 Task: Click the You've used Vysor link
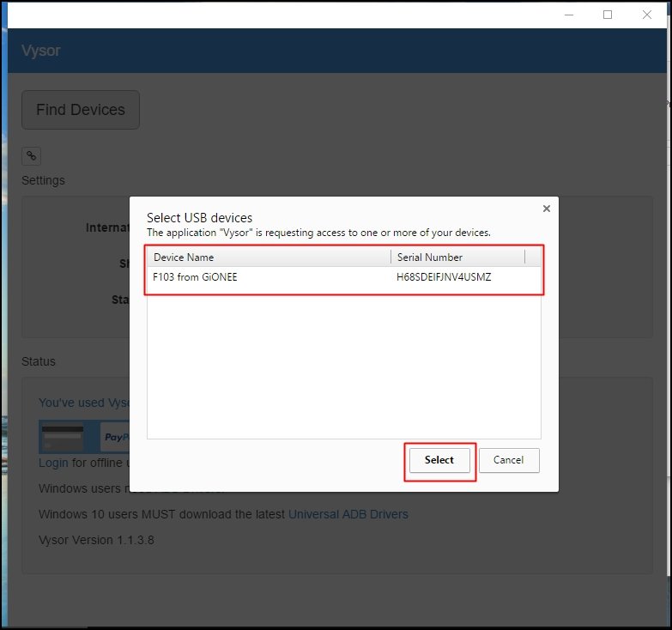coord(84,403)
